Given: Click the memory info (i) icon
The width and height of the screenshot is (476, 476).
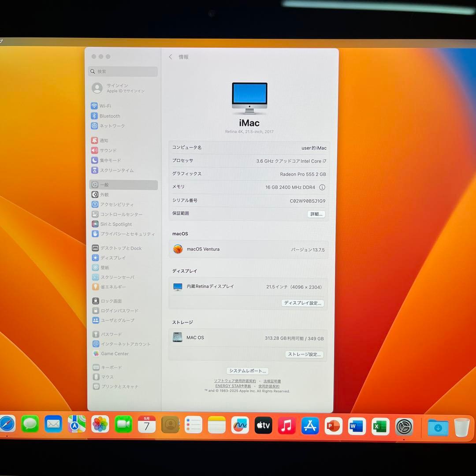Looking at the screenshot, I should click(x=322, y=187).
